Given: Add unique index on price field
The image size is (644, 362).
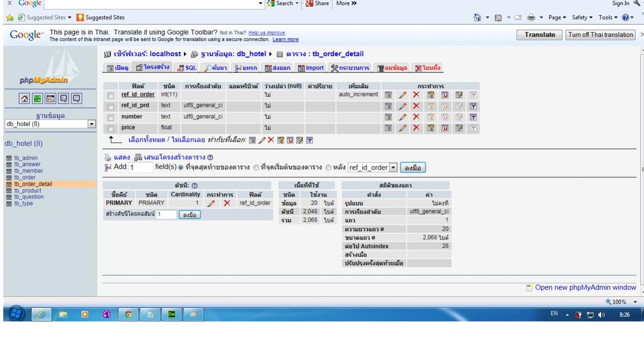Looking at the screenshot, I should tap(444, 127).
